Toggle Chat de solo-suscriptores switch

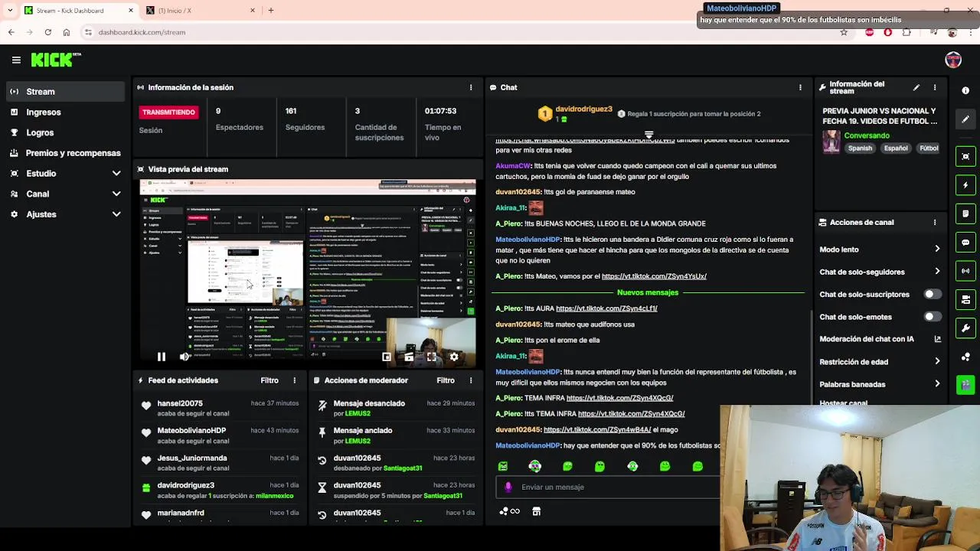coord(932,295)
